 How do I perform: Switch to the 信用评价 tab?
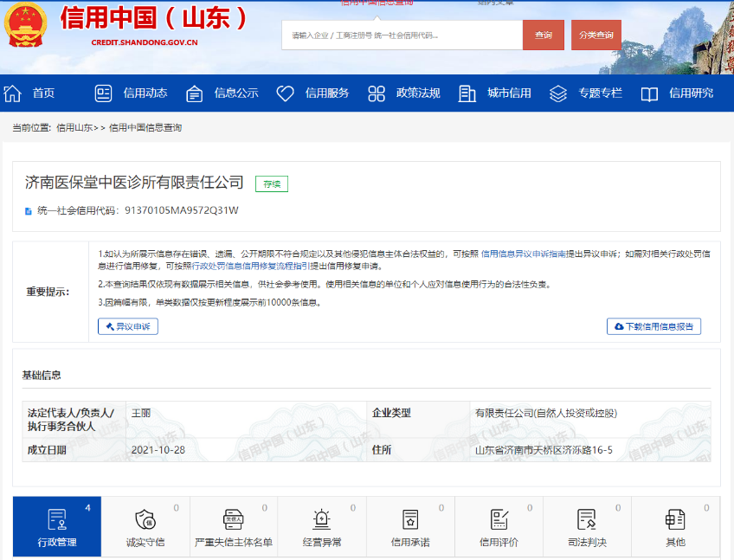[499, 526]
